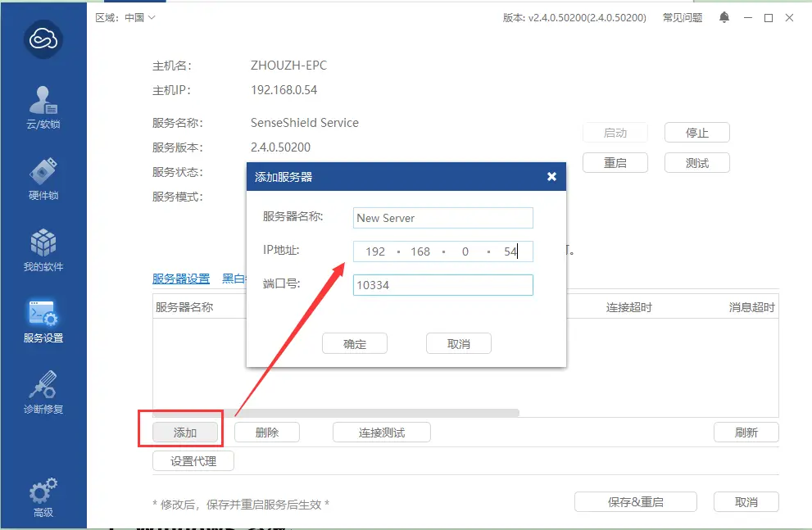Close the 添加服务器 dialog
This screenshot has width=812, height=530.
coord(551,176)
